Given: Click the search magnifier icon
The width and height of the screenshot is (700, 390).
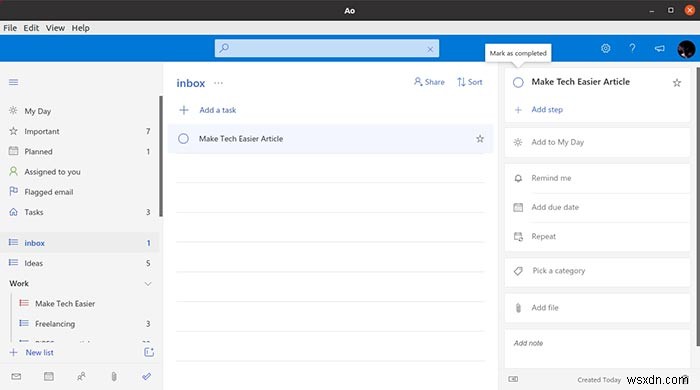Looking at the screenshot, I should tap(225, 48).
